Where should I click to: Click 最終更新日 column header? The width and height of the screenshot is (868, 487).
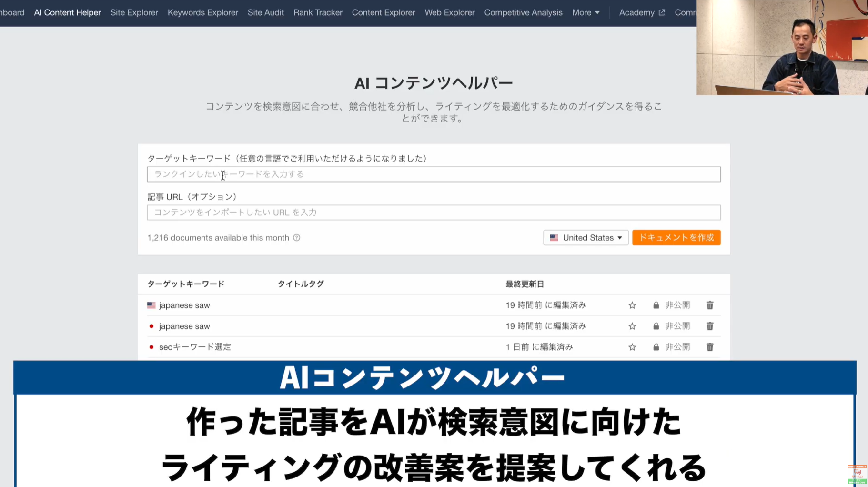(x=525, y=284)
